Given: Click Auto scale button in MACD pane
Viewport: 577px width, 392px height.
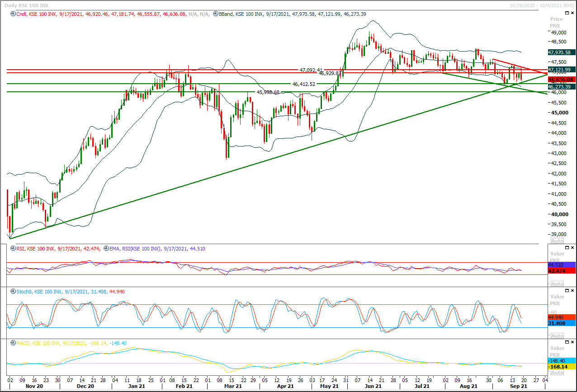Looking at the screenshot, I should point(557,372).
